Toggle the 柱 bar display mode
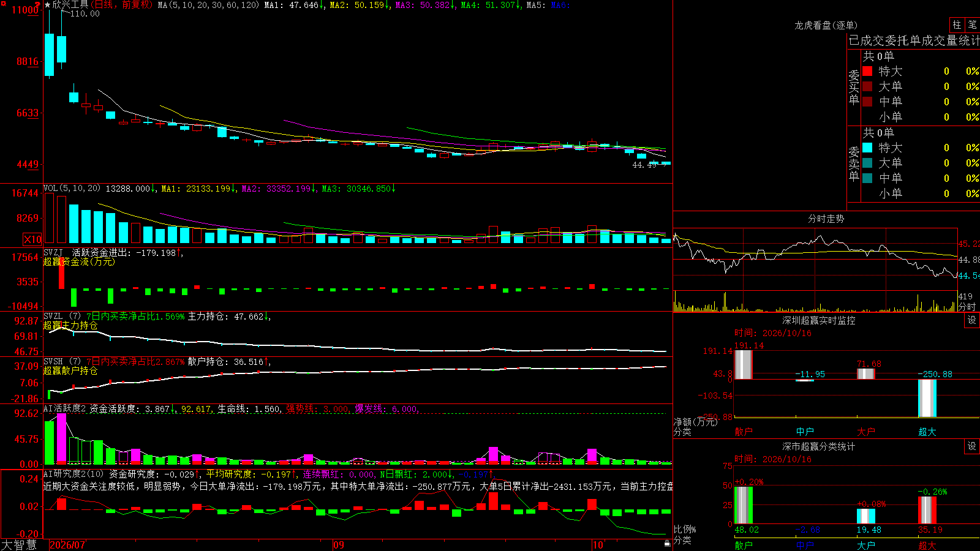 coord(957,25)
